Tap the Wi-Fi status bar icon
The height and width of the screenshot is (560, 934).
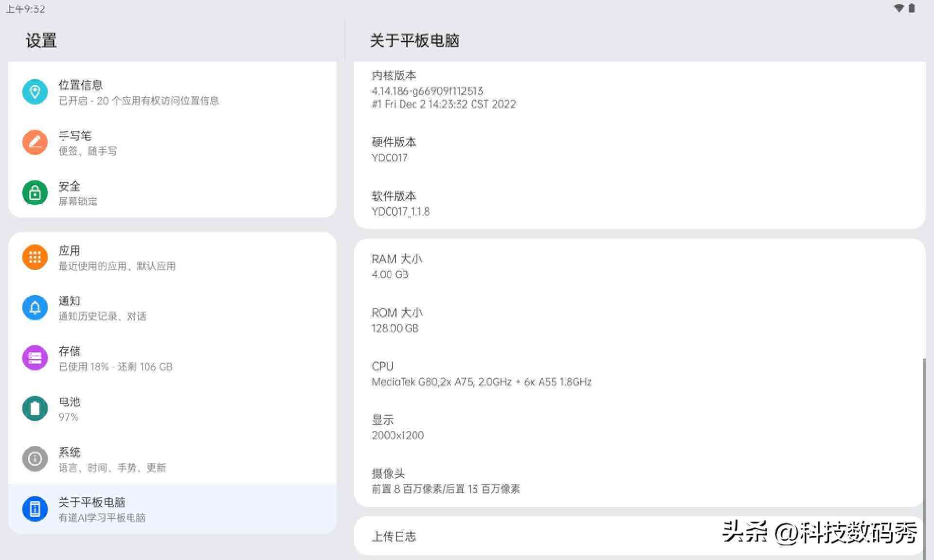(x=899, y=8)
